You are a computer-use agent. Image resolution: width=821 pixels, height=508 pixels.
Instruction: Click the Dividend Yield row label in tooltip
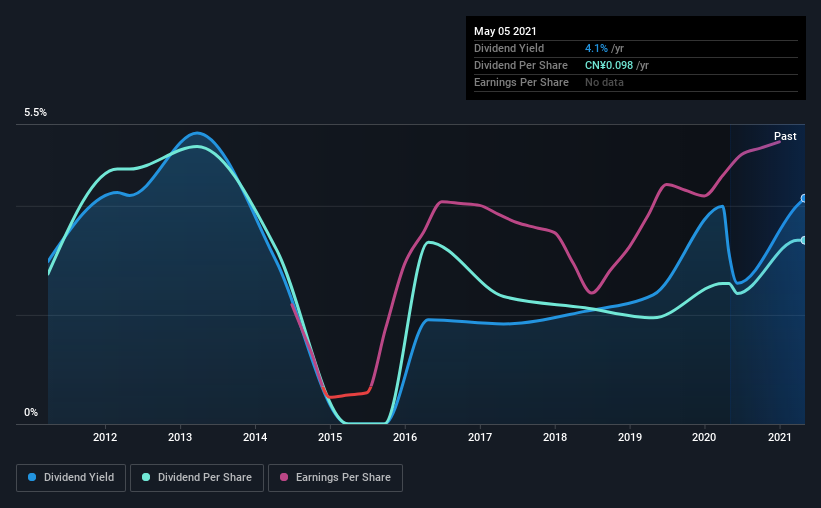click(509, 48)
